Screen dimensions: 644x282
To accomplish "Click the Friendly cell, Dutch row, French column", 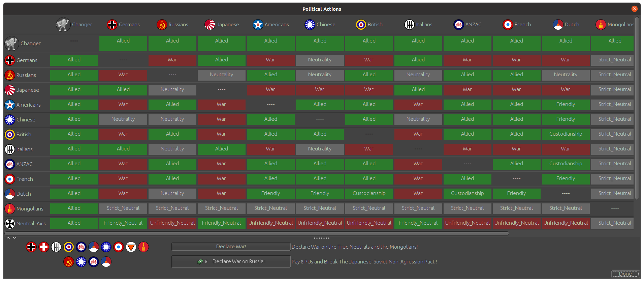I will click(x=517, y=194).
